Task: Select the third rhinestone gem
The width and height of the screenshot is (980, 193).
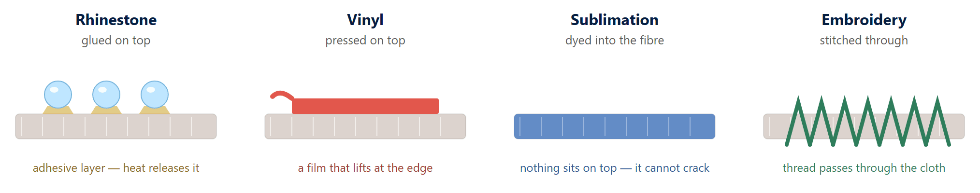Action: [155, 95]
